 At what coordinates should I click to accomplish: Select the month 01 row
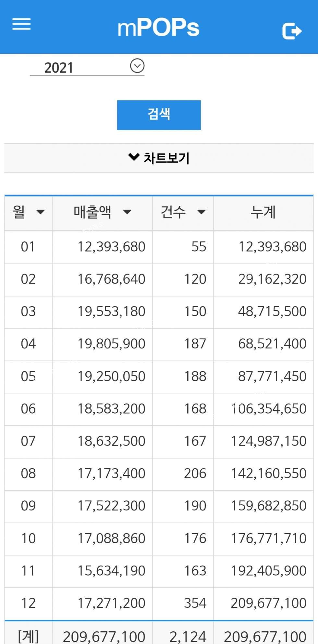(28, 247)
